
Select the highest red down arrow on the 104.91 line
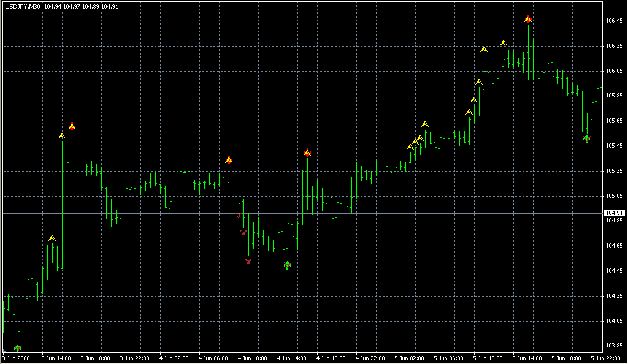pyautogui.click(x=239, y=215)
